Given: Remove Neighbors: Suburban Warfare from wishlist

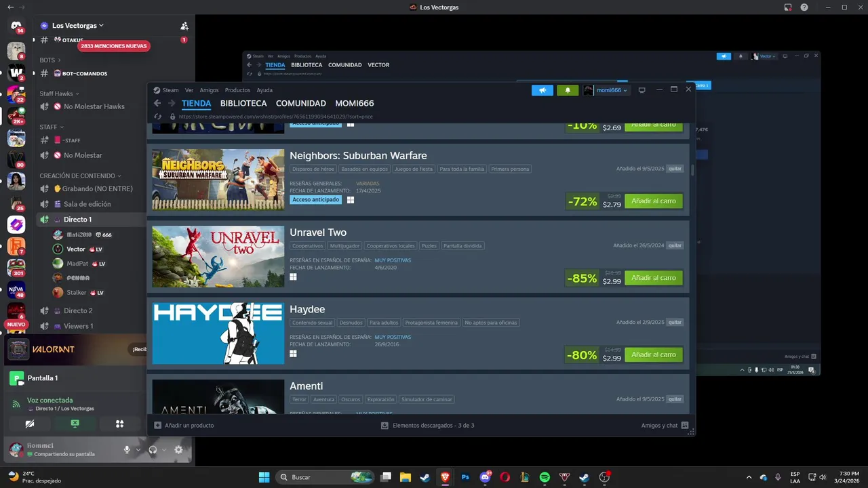Looking at the screenshot, I should tap(675, 169).
